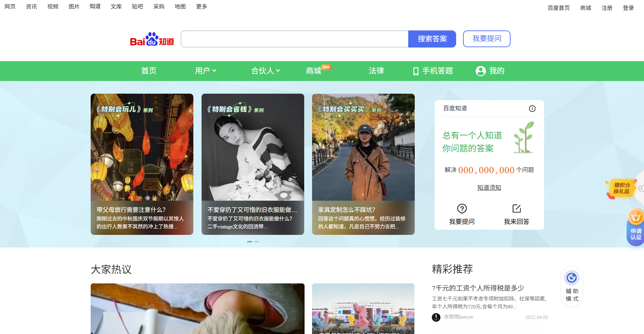Open the info icon in 百度知道 card

[532, 109]
